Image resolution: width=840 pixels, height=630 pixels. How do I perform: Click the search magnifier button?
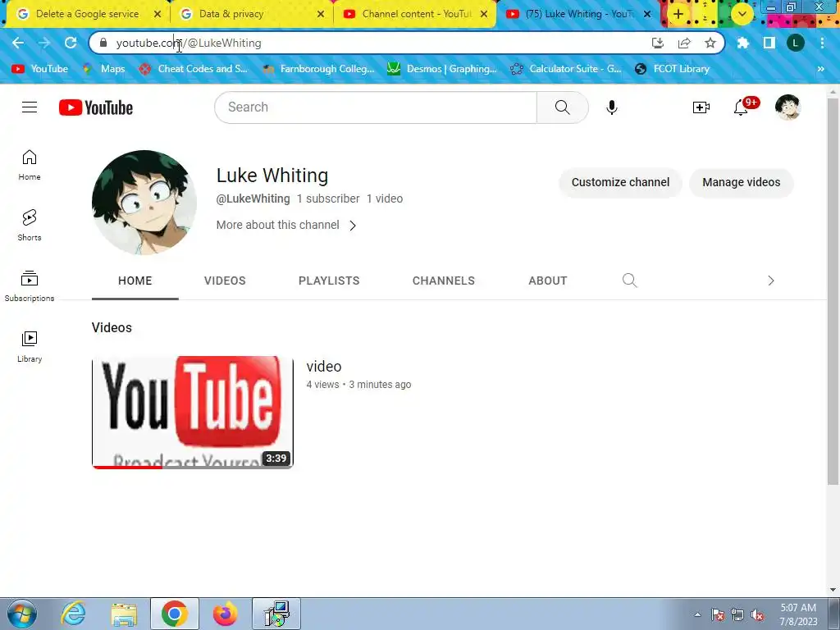(x=563, y=107)
